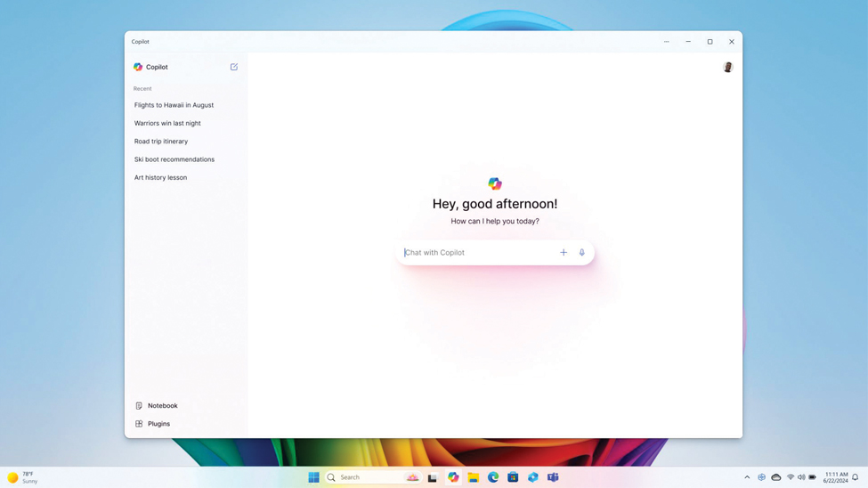Viewport: 868px width, 488px height.
Task: Open notifications bell icon
Action: click(x=856, y=477)
